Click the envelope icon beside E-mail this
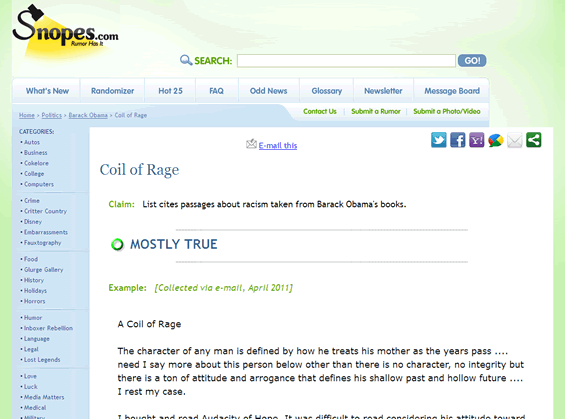The width and height of the screenshot is (565, 419). point(251,144)
